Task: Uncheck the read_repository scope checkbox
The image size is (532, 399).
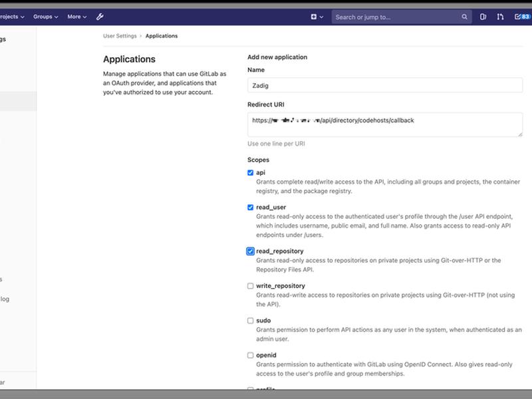Action: coord(251,251)
